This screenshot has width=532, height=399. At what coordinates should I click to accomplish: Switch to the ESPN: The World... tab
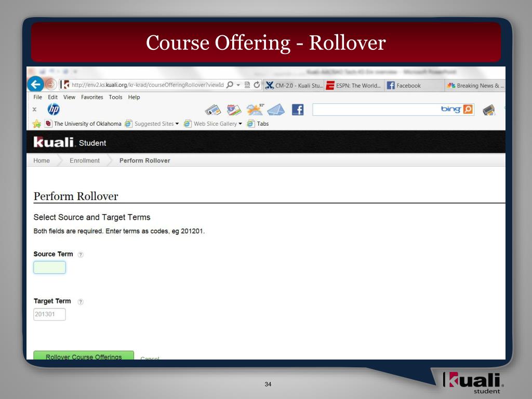(x=353, y=86)
